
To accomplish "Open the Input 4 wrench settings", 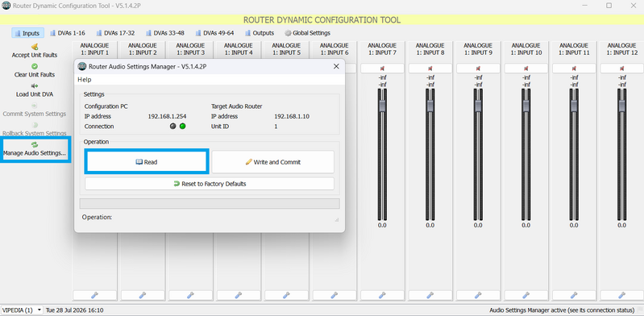I will [239, 295].
